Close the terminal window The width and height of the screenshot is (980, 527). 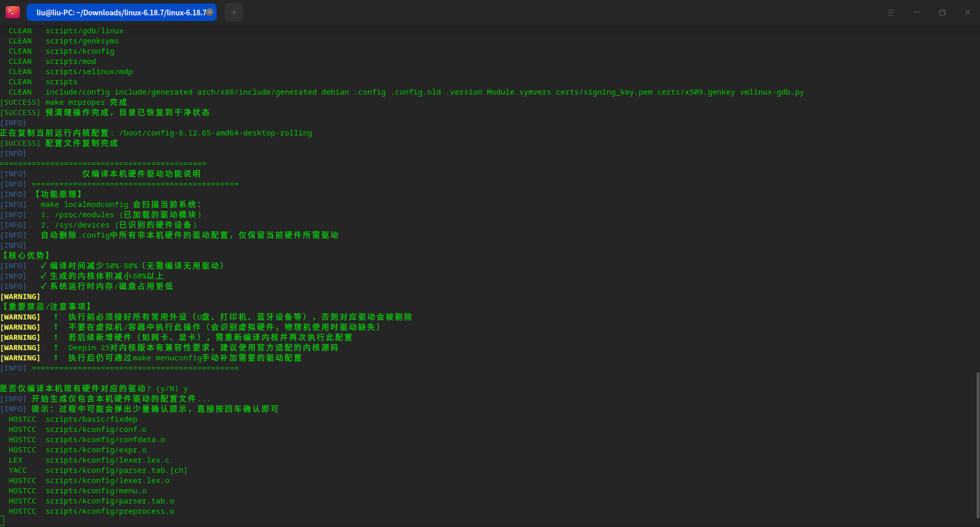tap(968, 12)
